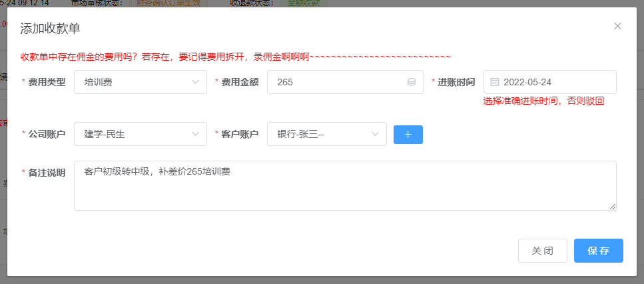Close the 添加收款单 dialog with the X icon
Image resolution: width=644 pixels, height=284 pixels.
[x=617, y=26]
